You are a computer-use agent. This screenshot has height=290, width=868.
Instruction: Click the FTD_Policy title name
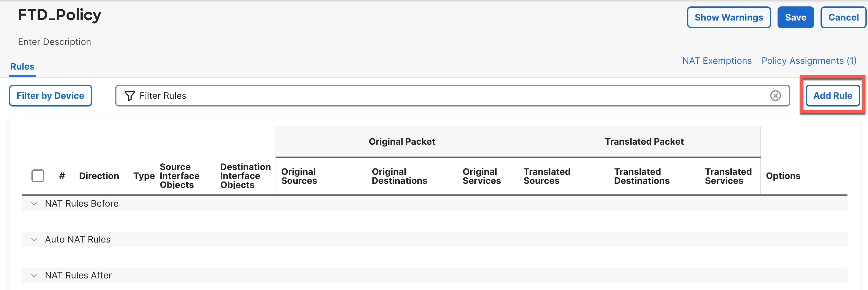60,15
